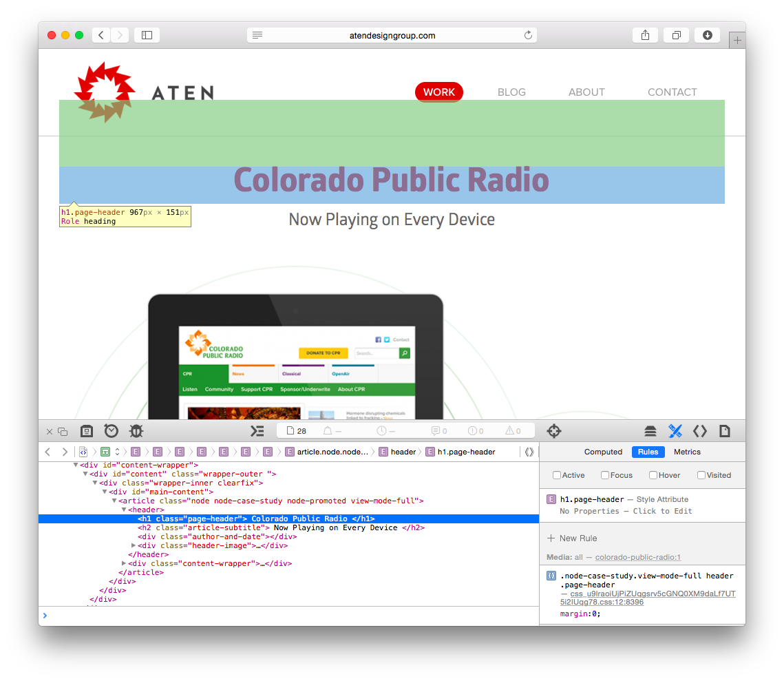Click the New Rule button
The image size is (784, 681).
point(572,538)
